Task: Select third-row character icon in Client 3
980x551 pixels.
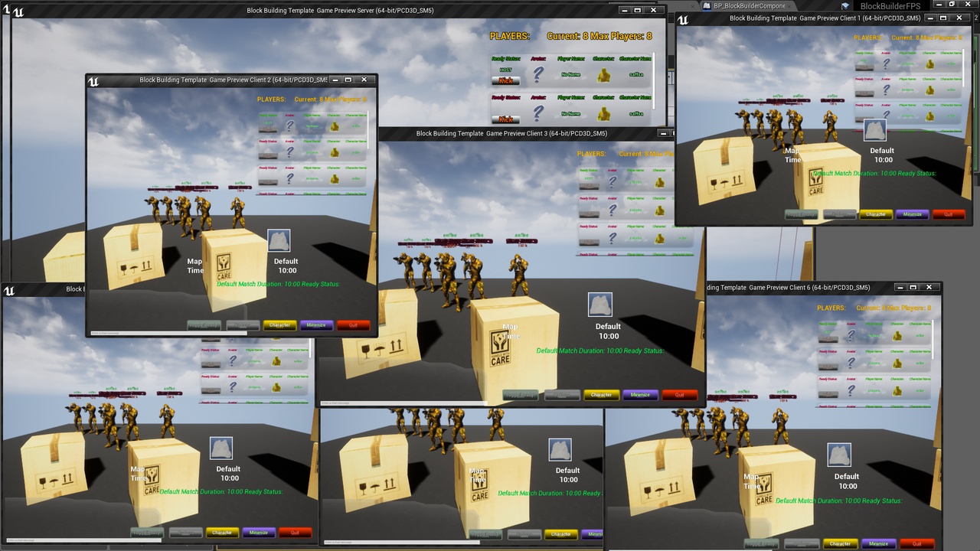Action: (659, 238)
